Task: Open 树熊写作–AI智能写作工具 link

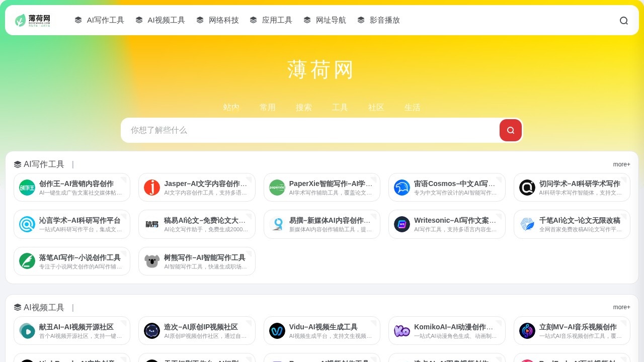Action: (x=205, y=257)
